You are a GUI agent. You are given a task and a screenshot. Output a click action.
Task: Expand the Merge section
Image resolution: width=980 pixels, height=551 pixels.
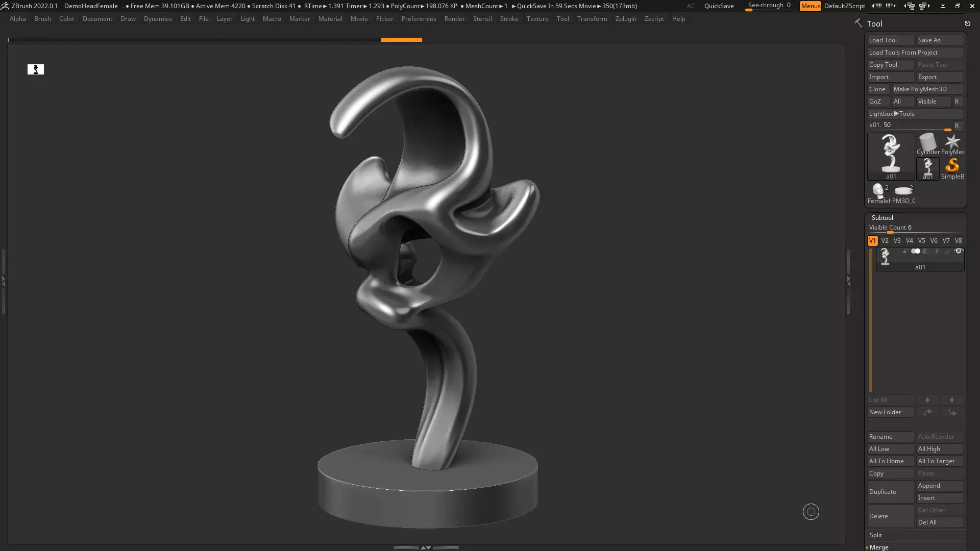pos(879,547)
